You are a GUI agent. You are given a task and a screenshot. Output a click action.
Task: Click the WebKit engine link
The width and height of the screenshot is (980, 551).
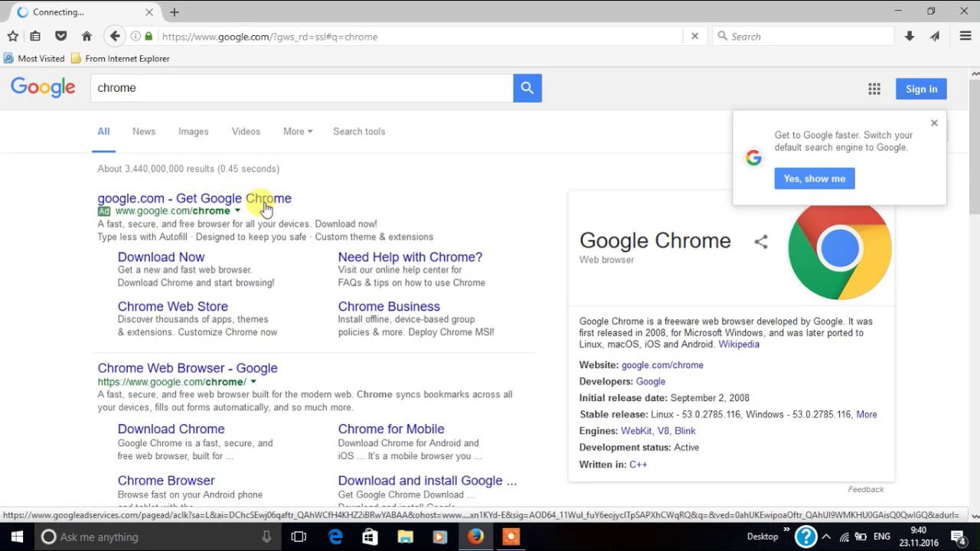[x=636, y=431]
